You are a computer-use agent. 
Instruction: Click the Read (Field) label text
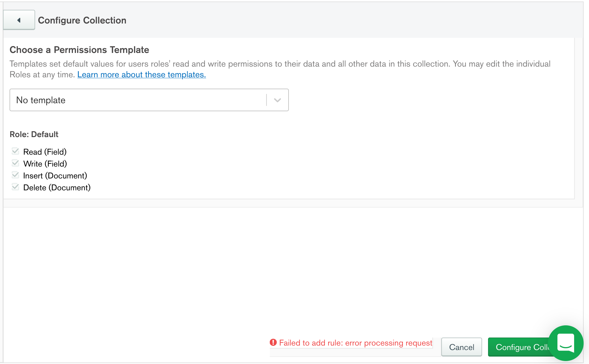pyautogui.click(x=45, y=152)
